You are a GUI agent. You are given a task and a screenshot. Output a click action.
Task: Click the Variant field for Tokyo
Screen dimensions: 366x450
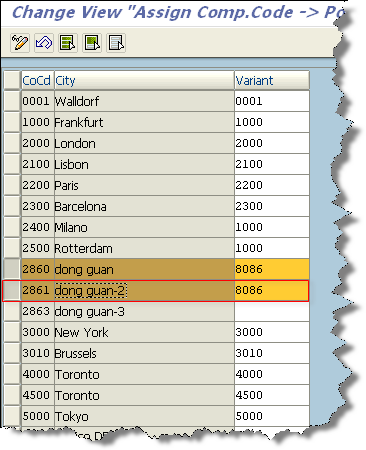click(x=272, y=416)
